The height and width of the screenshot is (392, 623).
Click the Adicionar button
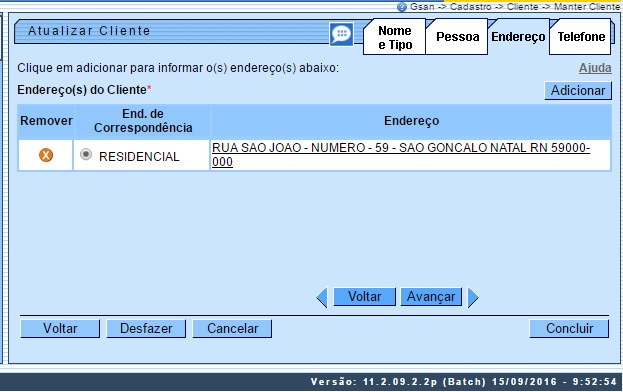point(578,91)
